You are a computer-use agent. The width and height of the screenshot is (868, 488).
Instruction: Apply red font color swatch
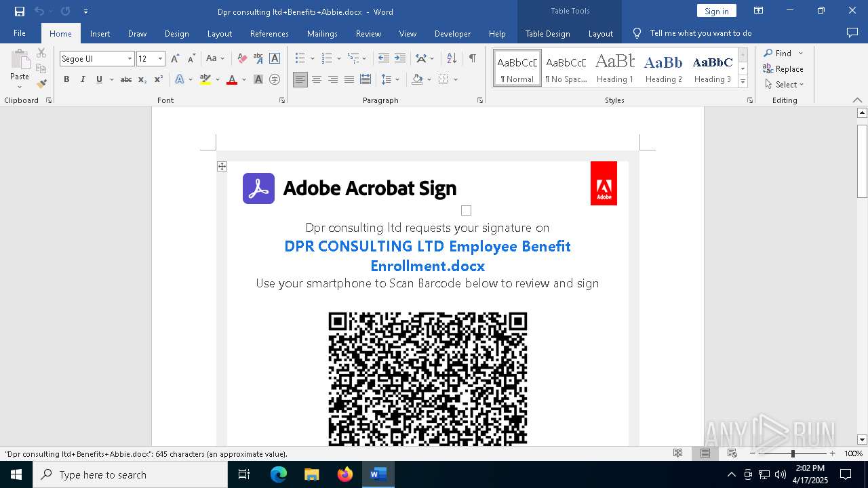231,79
